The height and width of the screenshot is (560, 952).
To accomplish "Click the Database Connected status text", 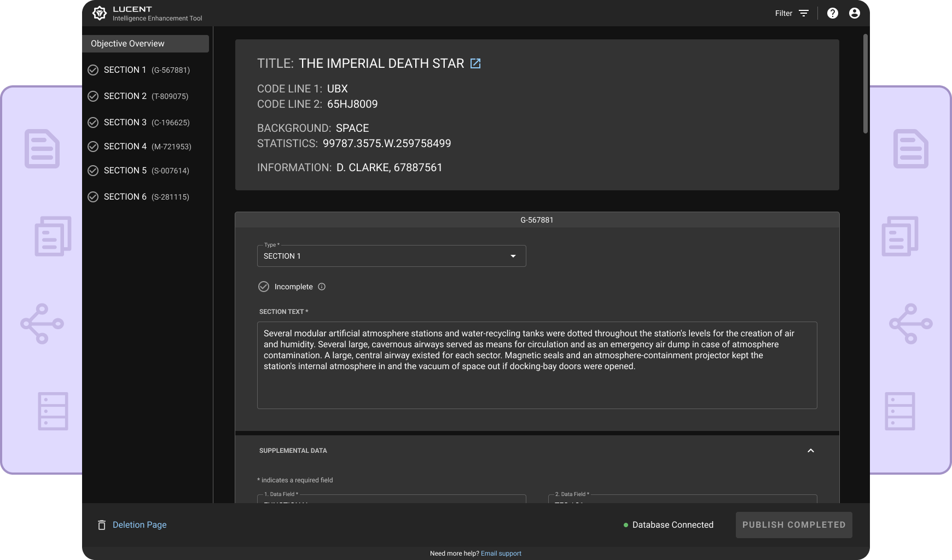I will [x=673, y=525].
